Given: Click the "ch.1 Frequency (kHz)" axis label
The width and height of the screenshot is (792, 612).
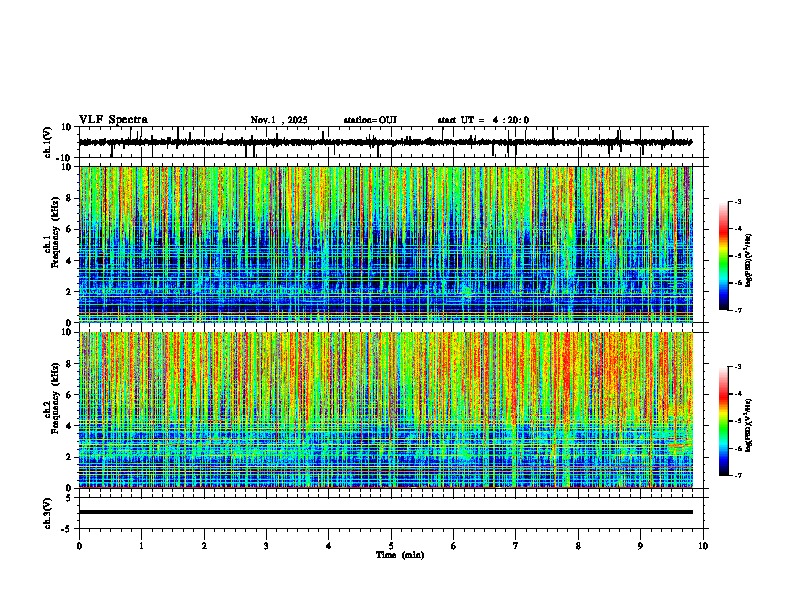Looking at the screenshot, I should pos(52,232).
